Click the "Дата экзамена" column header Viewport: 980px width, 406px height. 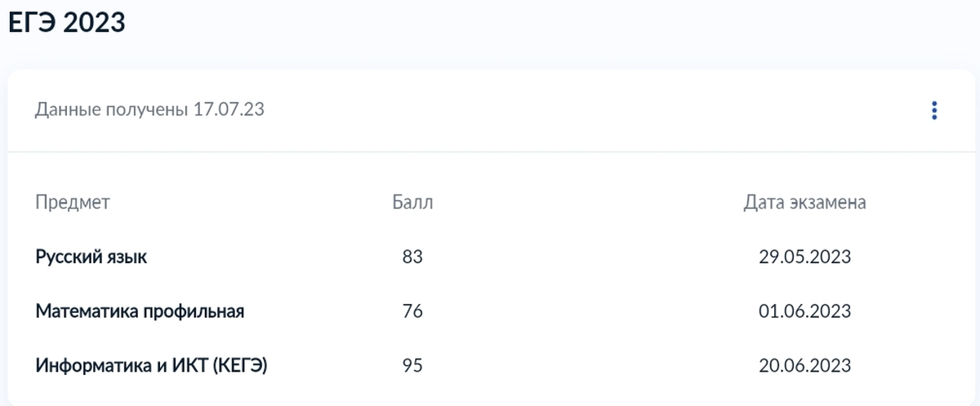(804, 203)
